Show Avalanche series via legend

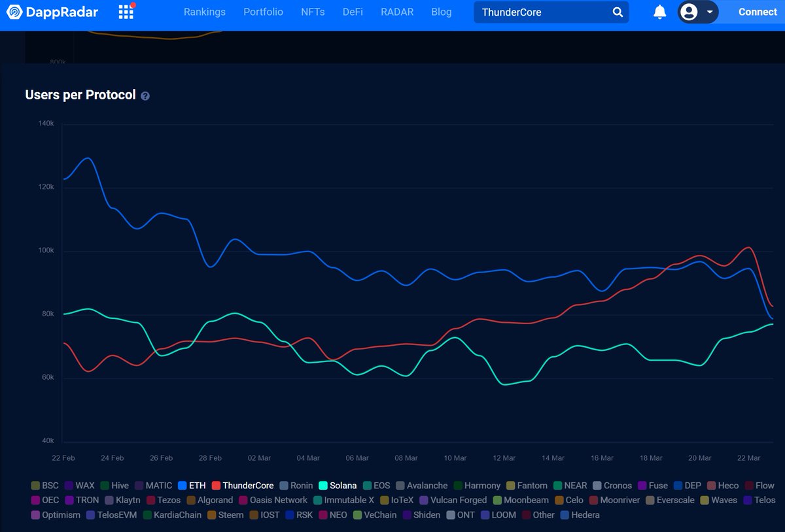[422, 486]
